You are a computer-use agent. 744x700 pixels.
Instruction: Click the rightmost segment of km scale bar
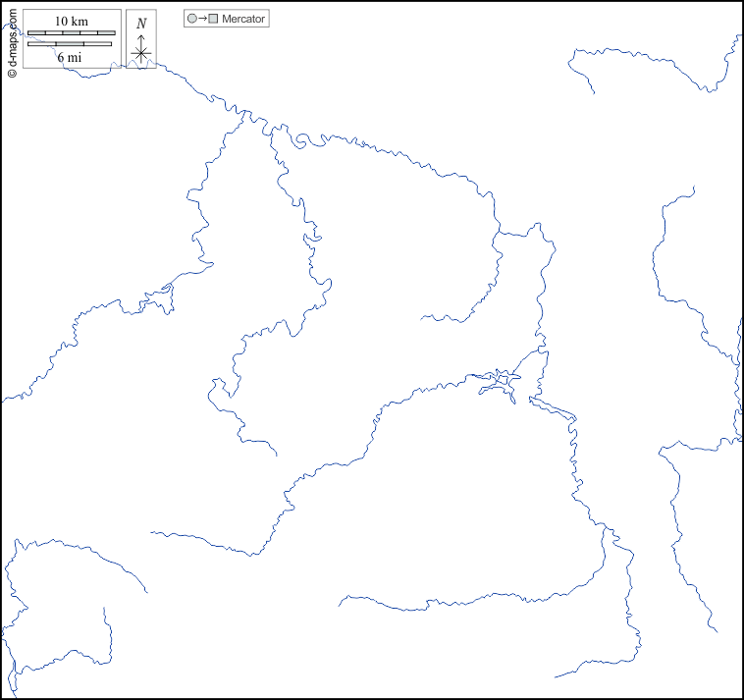[105, 33]
